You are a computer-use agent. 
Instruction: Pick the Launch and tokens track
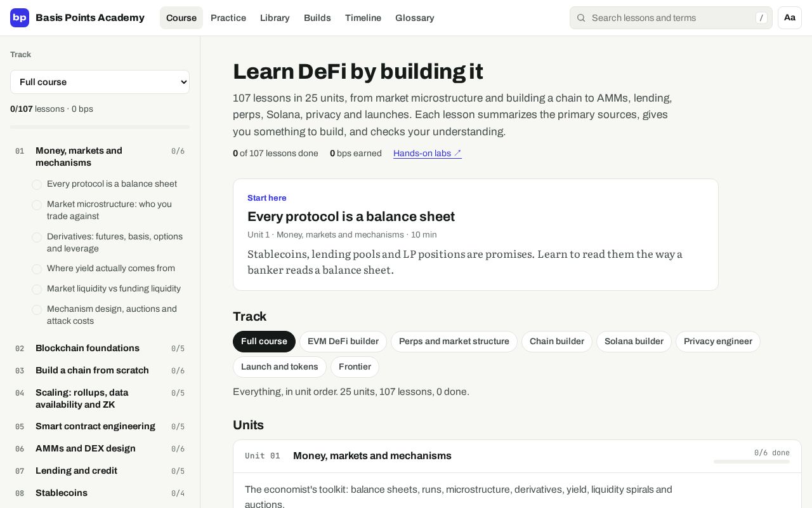pos(280,367)
